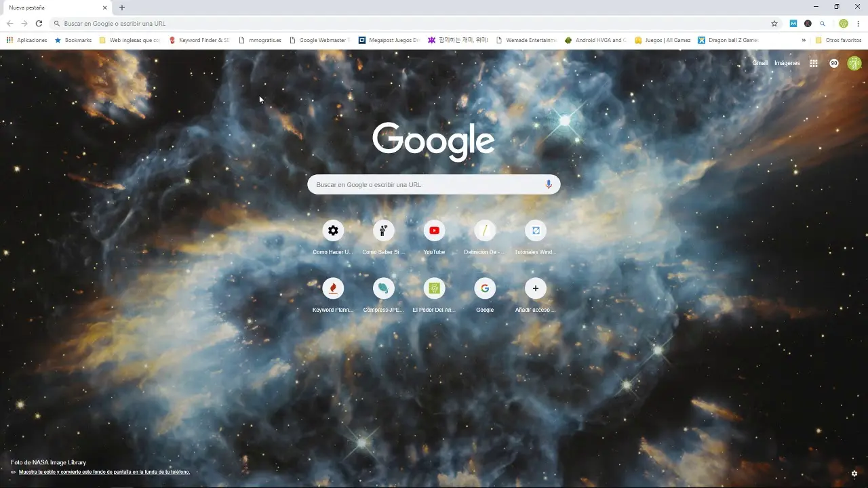Viewport: 868px width, 488px height.
Task: Go back to previous page
Action: 9,23
